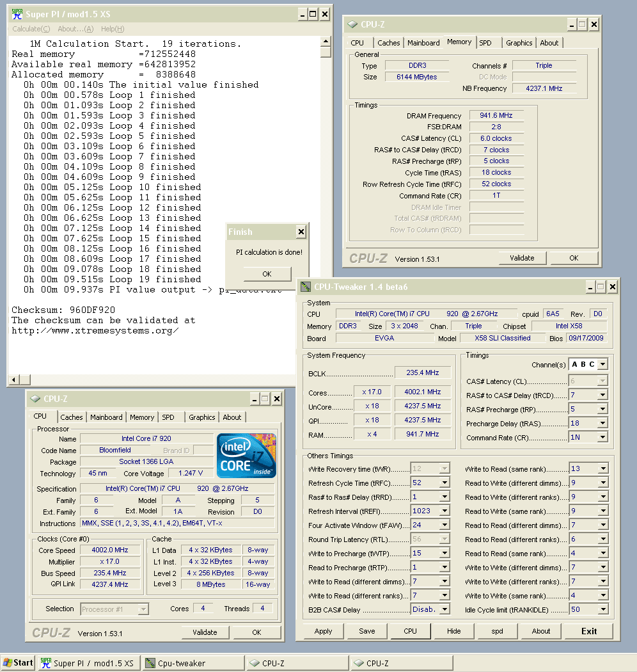The height and width of the screenshot is (672, 637).
Task: Click lower CPU-Z window title icon
Action: point(35,399)
